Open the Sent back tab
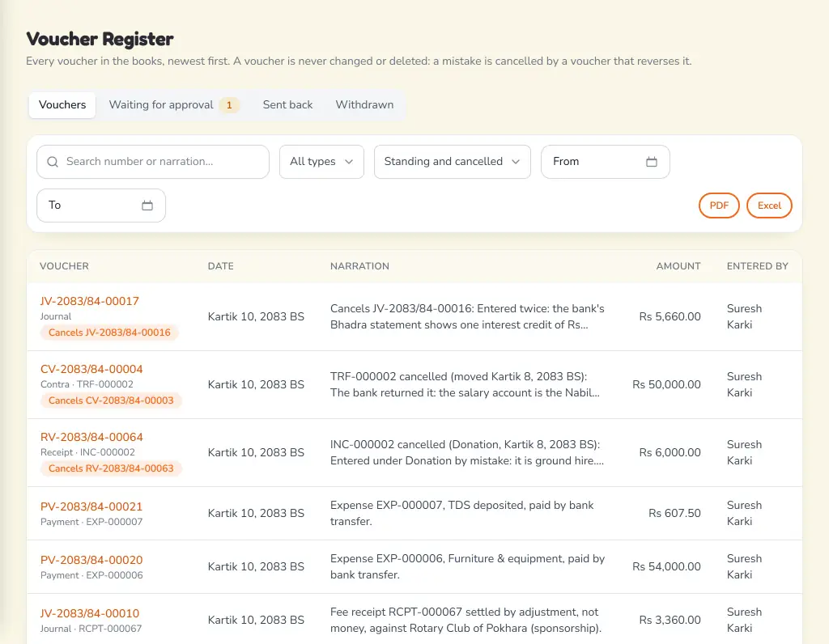This screenshot has width=829, height=644. pos(287,104)
